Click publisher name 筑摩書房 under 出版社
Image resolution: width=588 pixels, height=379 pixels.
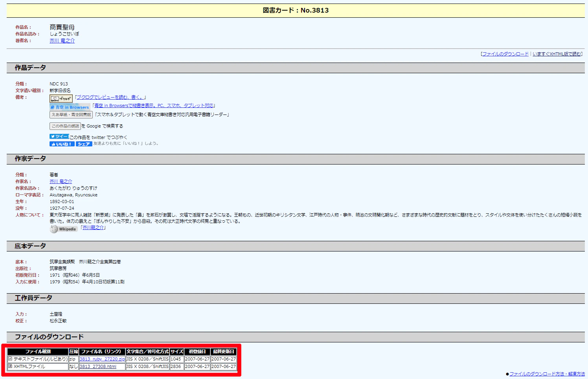tap(58, 268)
